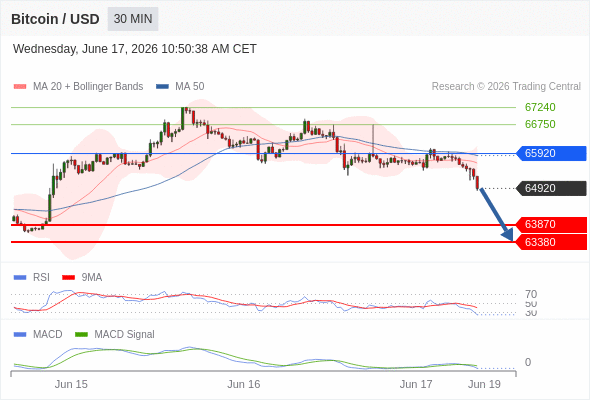Click the Jun 16 date axis label

click(x=243, y=384)
